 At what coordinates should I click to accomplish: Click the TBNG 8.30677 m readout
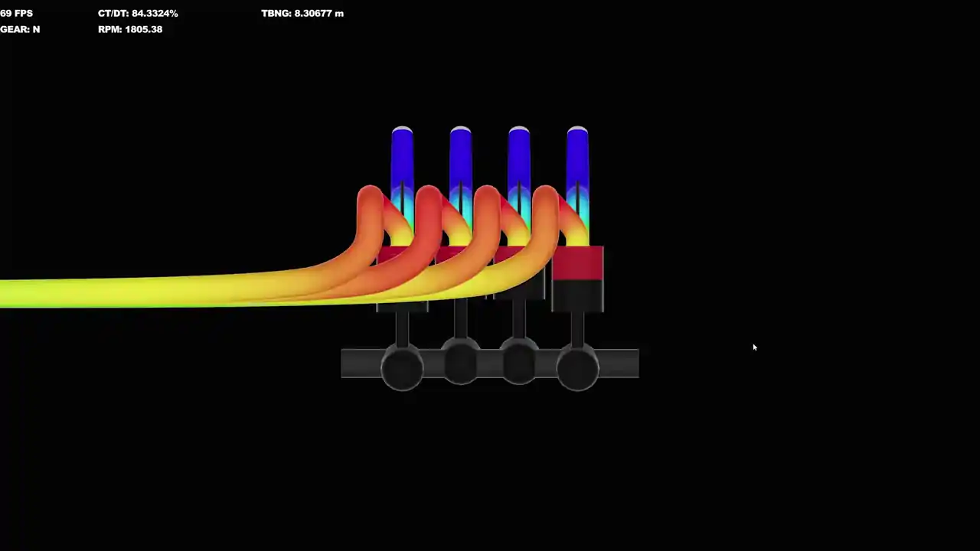(302, 14)
